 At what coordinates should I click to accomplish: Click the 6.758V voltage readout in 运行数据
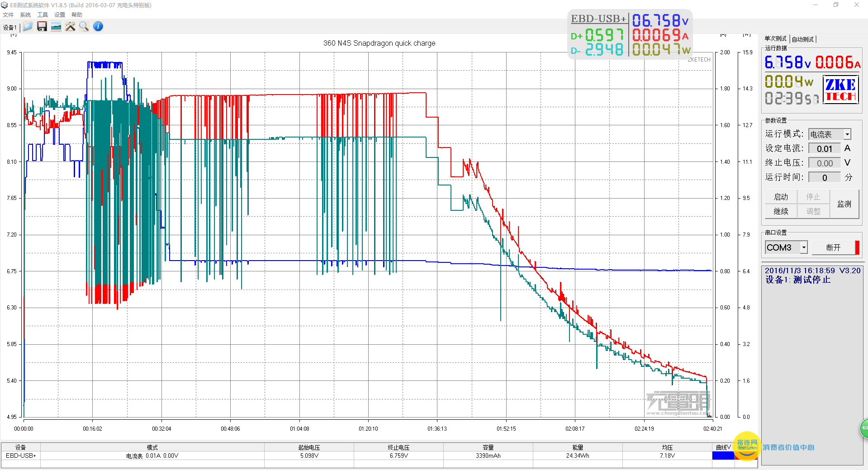(787, 62)
